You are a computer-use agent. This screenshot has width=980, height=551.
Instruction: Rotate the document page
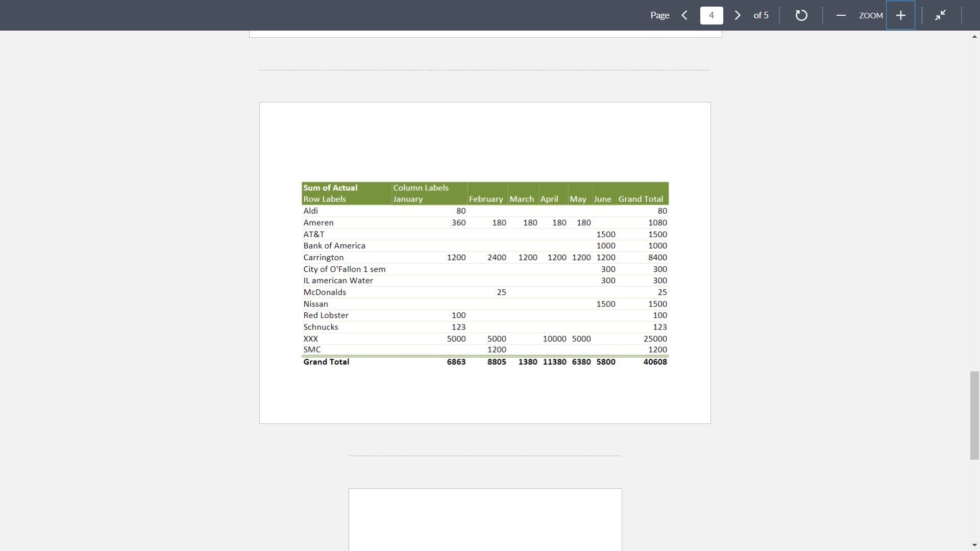pos(801,15)
